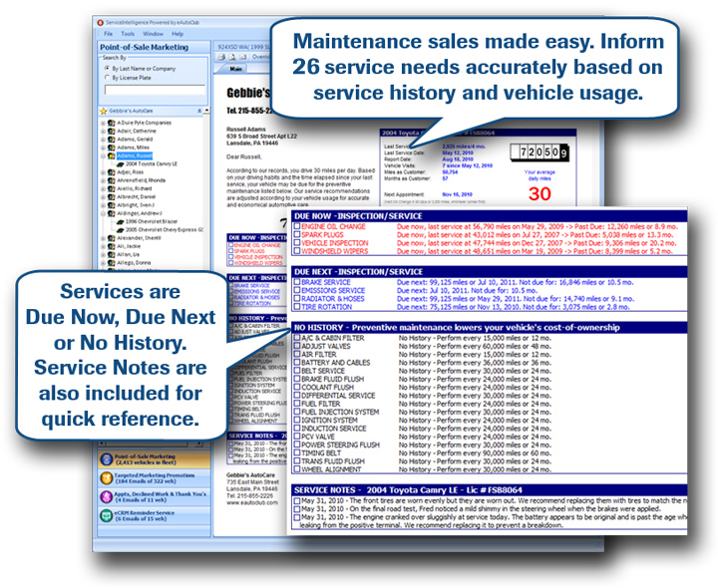
Task: Click car icon for 2004 Toyota Camry LE
Action: [x=120, y=163]
